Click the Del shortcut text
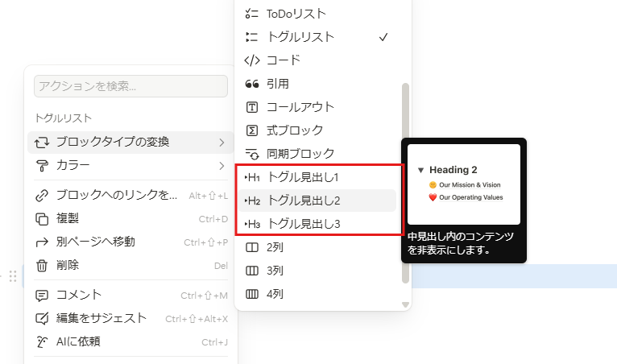 click(x=221, y=266)
